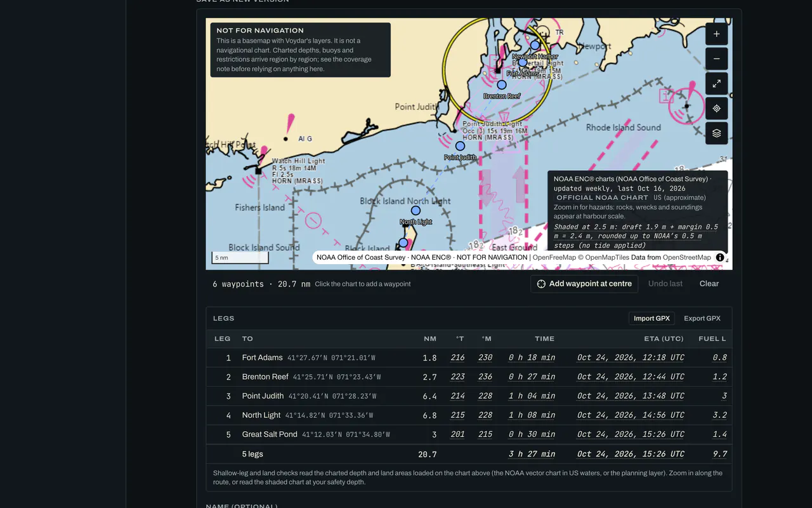Import a GPX file
Image resolution: width=812 pixels, height=508 pixels.
[x=652, y=318]
